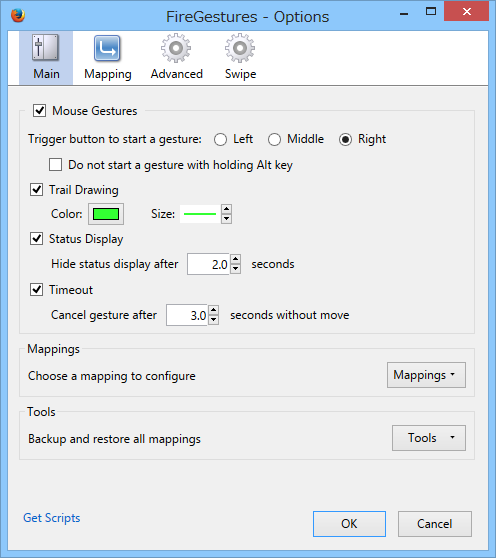Uncheck the Mouse Gestures checkbox
The height and width of the screenshot is (558, 496).
coord(39,111)
